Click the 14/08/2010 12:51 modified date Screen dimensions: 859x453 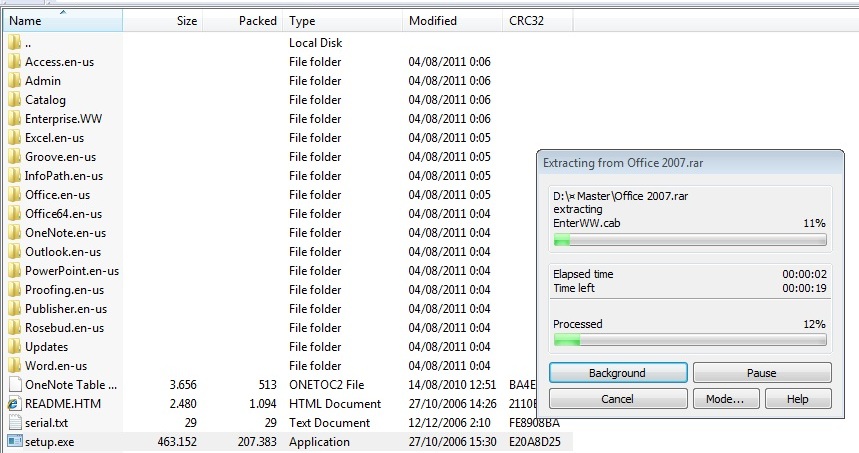click(452, 385)
